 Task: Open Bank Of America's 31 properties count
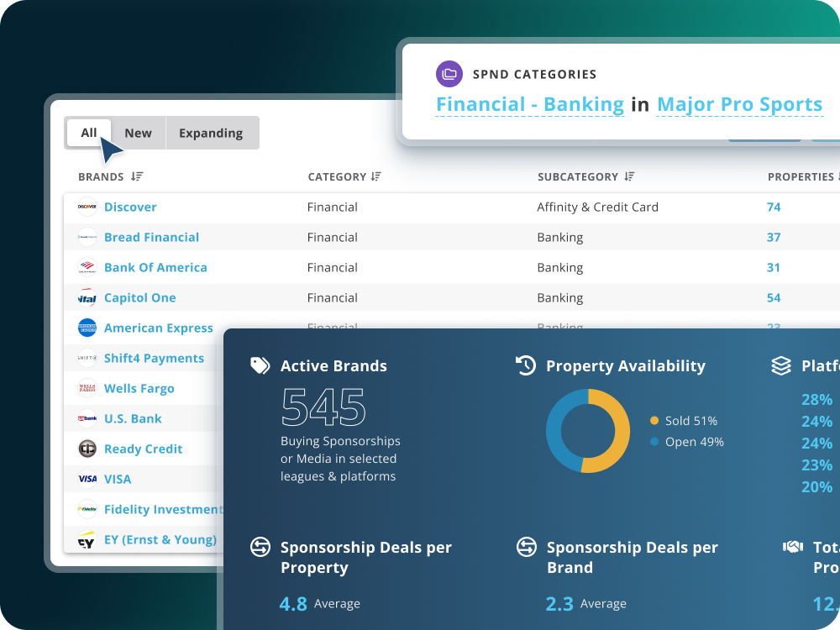click(774, 267)
